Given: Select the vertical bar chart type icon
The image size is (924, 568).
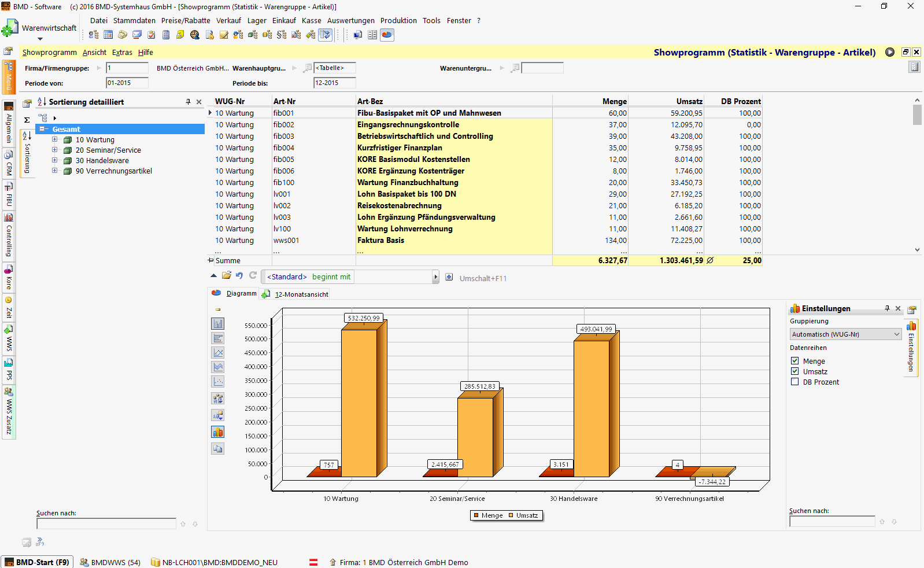Looking at the screenshot, I should [218, 324].
